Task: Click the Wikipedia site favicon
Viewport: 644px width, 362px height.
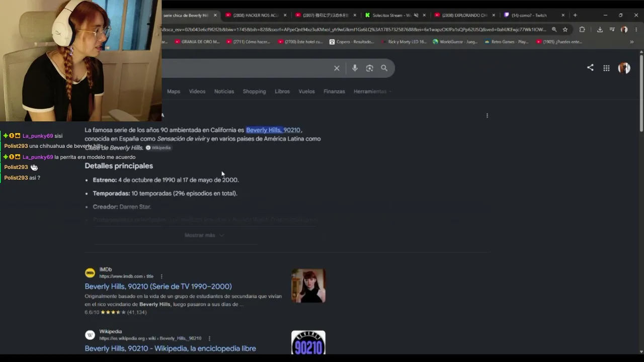Action: 90,335
